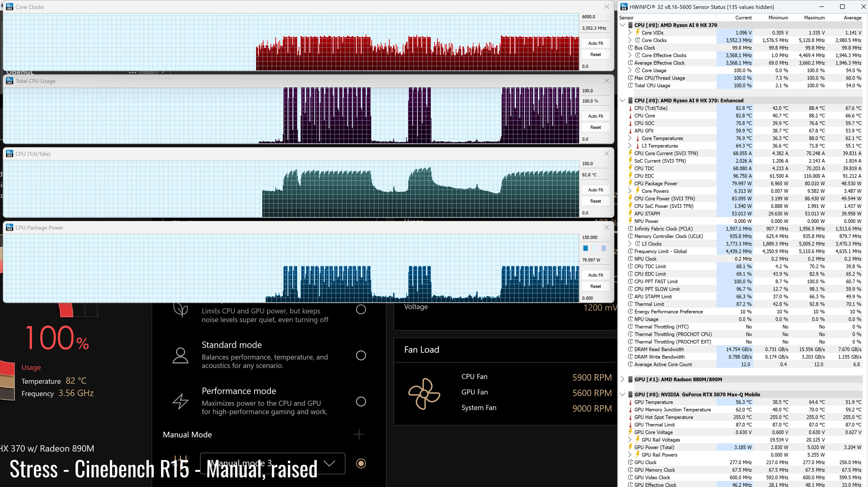
Task: Expand the Core VIDs row
Action: point(630,33)
